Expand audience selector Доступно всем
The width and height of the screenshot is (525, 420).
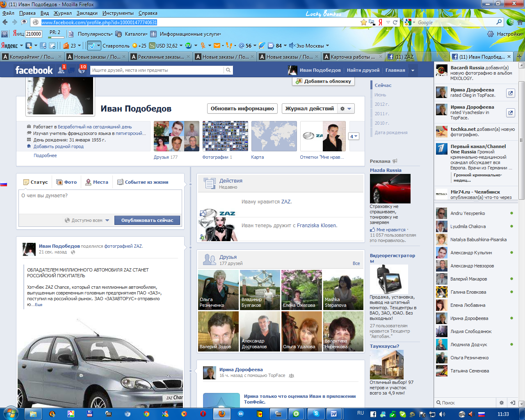pos(87,220)
